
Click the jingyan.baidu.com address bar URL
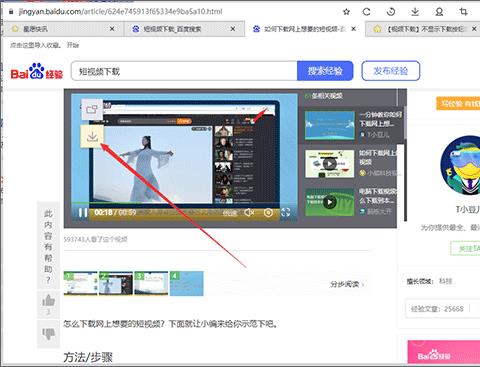click(120, 12)
